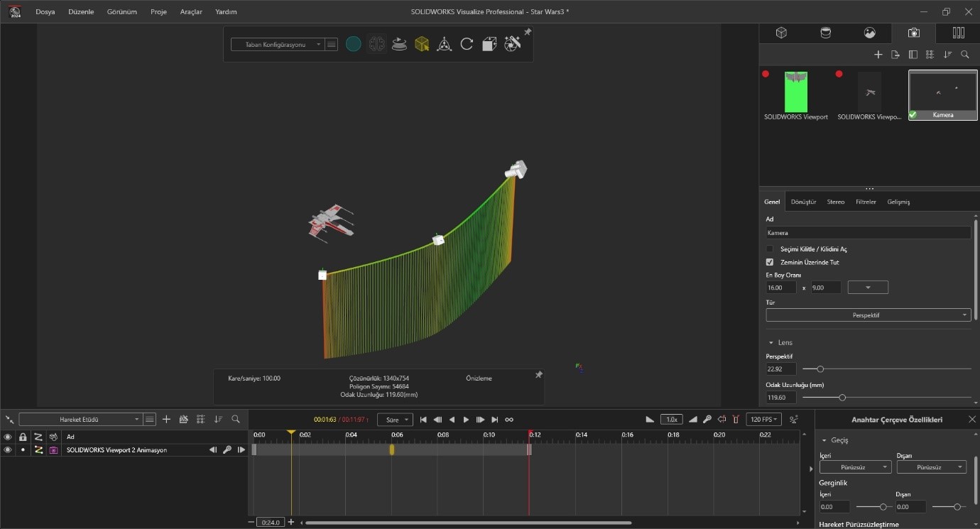Click the add plus icon in timeline toolbar
Image resolution: width=980 pixels, height=529 pixels.
pyautogui.click(x=166, y=420)
